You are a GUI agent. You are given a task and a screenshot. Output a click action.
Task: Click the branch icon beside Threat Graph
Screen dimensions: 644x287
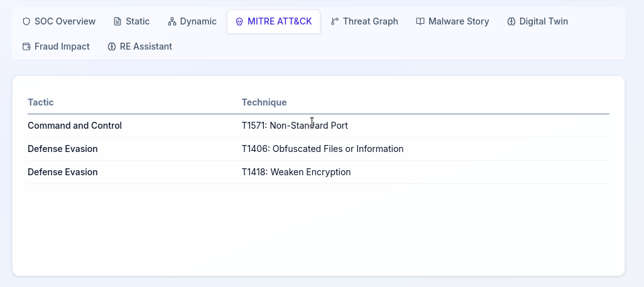click(335, 21)
